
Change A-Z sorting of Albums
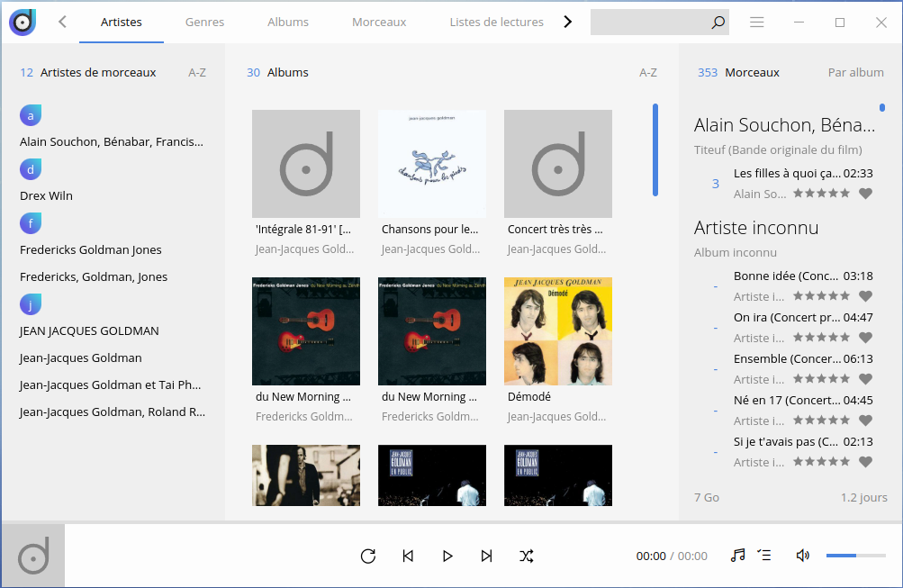[647, 72]
